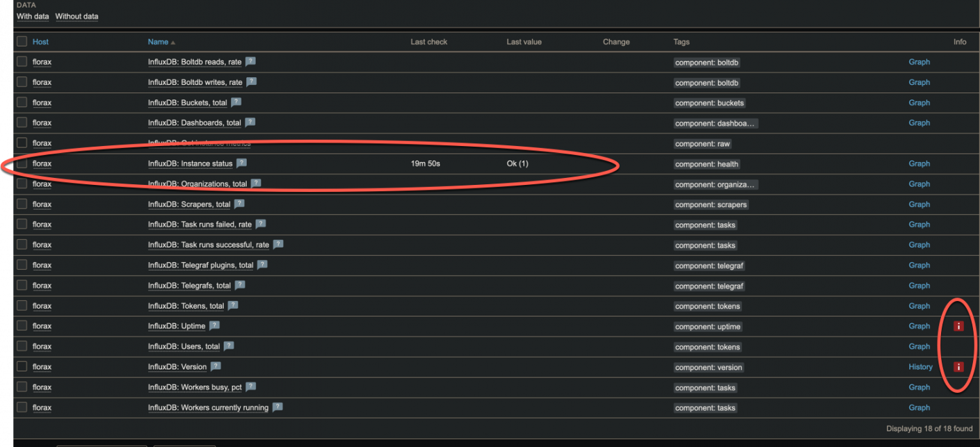Viewport: 980px width, 447px height.
Task: Open Graph link for Boltdb reads, rate
Action: click(x=919, y=62)
